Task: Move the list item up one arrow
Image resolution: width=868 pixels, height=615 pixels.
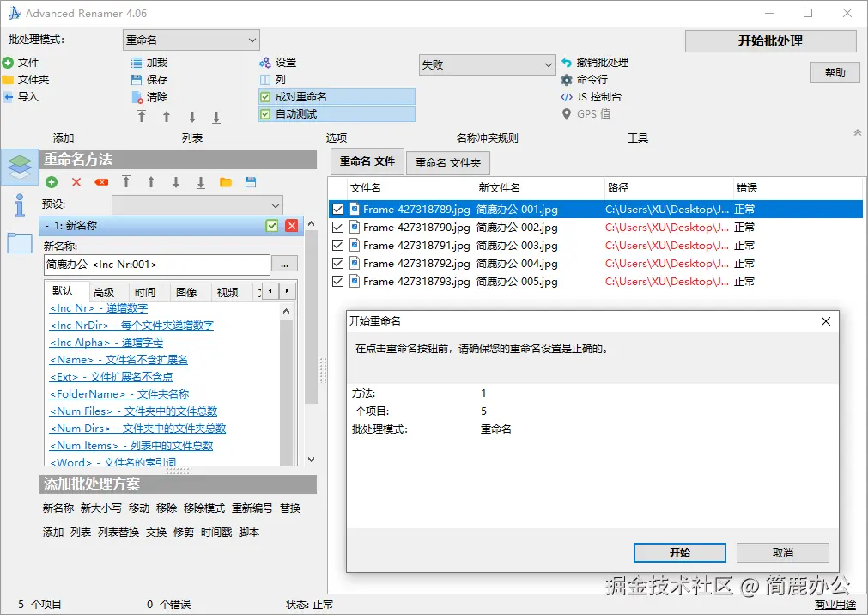Action: pos(166,116)
